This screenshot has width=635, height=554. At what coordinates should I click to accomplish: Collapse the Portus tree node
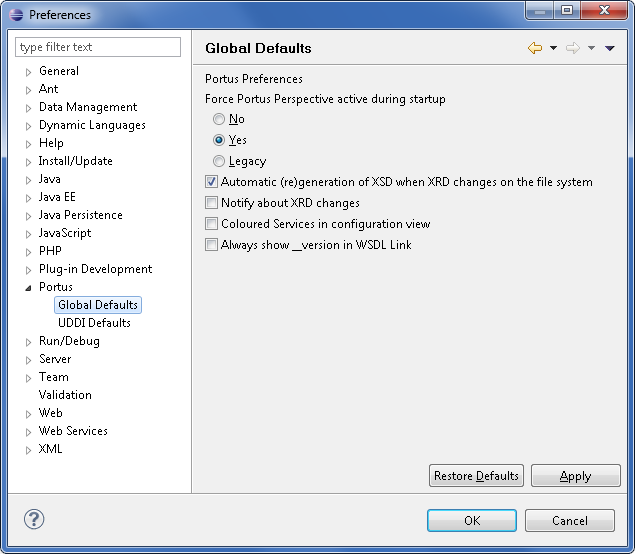coord(28,288)
